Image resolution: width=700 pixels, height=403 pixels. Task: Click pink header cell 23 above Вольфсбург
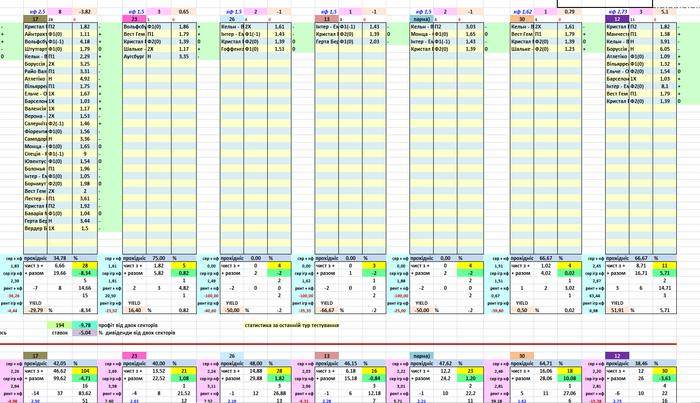coord(134,19)
